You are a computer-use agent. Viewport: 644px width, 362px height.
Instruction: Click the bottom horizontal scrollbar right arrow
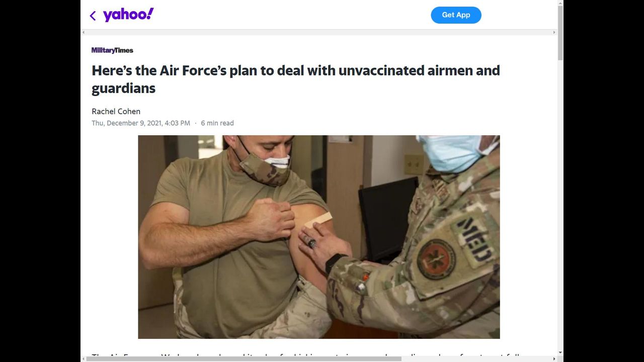[554, 359]
